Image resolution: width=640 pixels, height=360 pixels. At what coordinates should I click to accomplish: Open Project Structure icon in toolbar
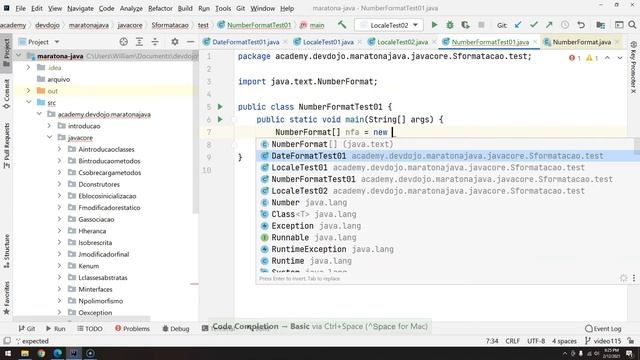(x=600, y=25)
